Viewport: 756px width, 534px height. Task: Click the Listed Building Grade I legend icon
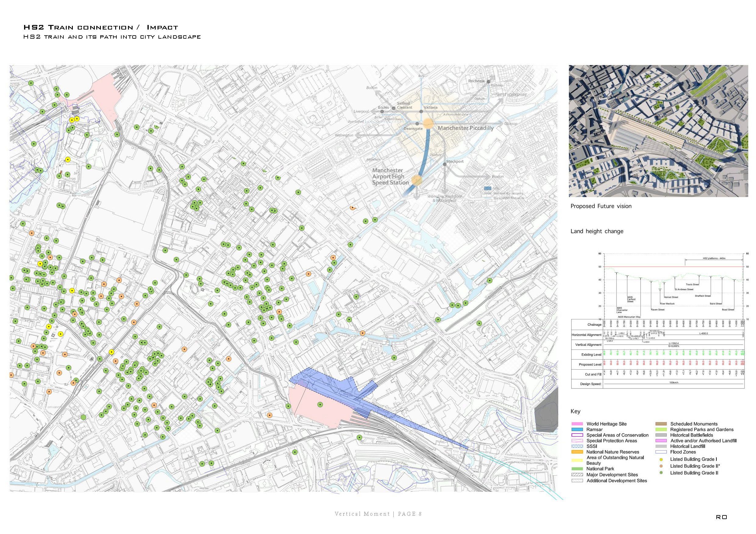coord(661,459)
